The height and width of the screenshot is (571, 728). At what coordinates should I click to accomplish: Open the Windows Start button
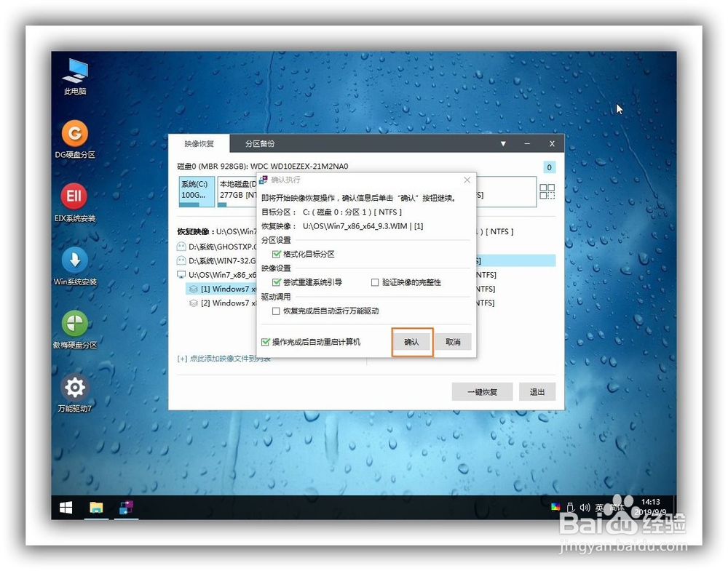click(66, 508)
